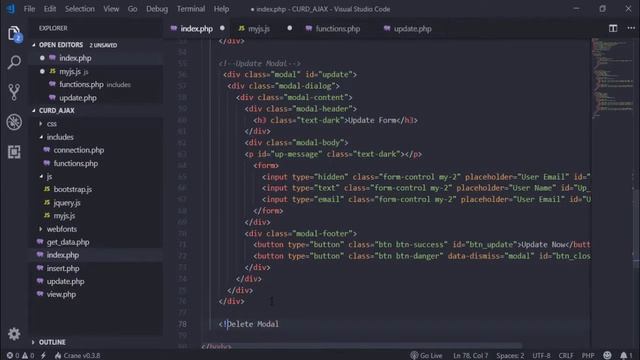The image size is (640, 360).
Task: Open the Debug view icon
Action: (14, 122)
